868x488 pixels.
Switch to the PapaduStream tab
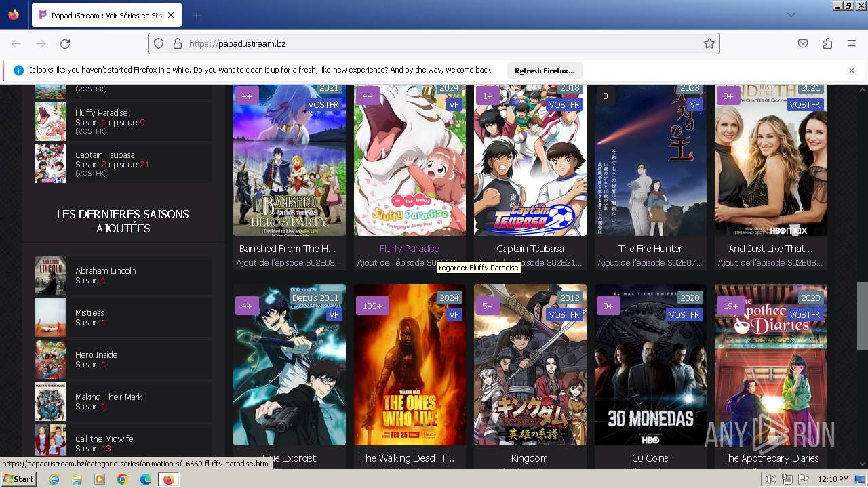pyautogui.click(x=106, y=15)
